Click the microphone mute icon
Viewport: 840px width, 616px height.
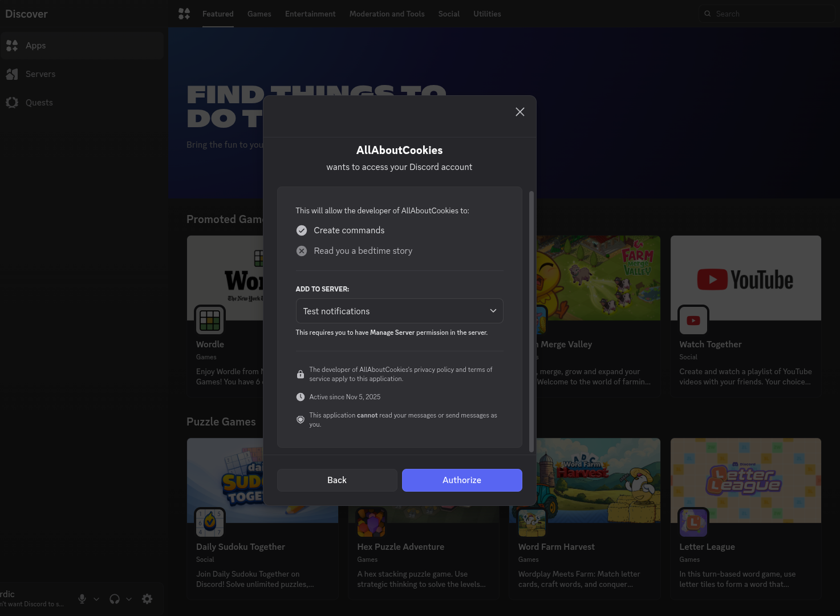click(82, 599)
